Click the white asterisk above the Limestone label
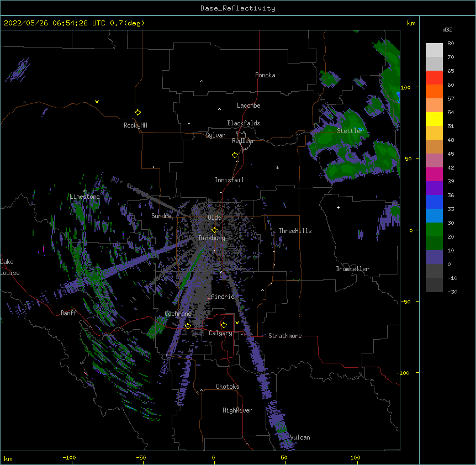Image resolution: width=476 pixels, height=465 pixels. pyautogui.click(x=85, y=191)
